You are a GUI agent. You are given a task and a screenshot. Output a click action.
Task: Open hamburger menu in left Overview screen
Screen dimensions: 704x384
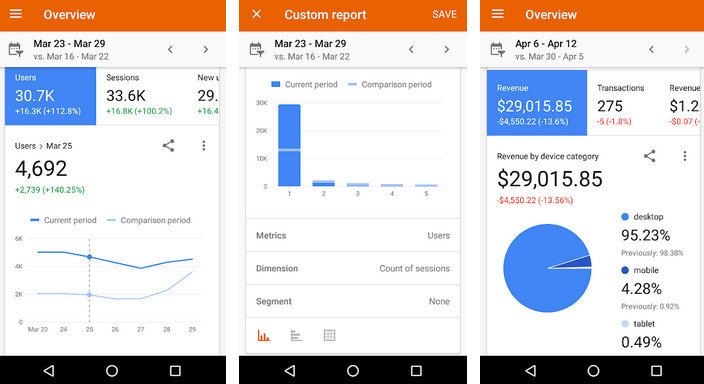click(x=16, y=14)
